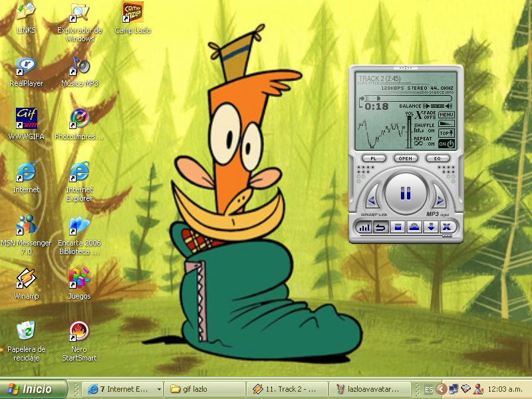Toggle REPEAT on the Winamp display

point(424,141)
